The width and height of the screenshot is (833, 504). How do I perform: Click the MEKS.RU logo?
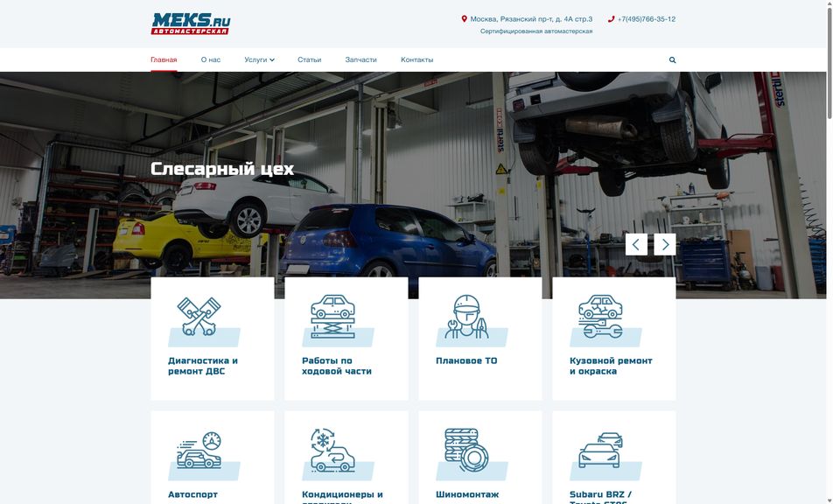click(x=191, y=24)
